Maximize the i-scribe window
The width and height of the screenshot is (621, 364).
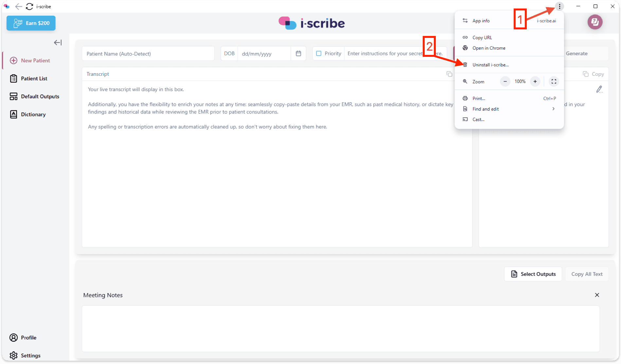[595, 7]
